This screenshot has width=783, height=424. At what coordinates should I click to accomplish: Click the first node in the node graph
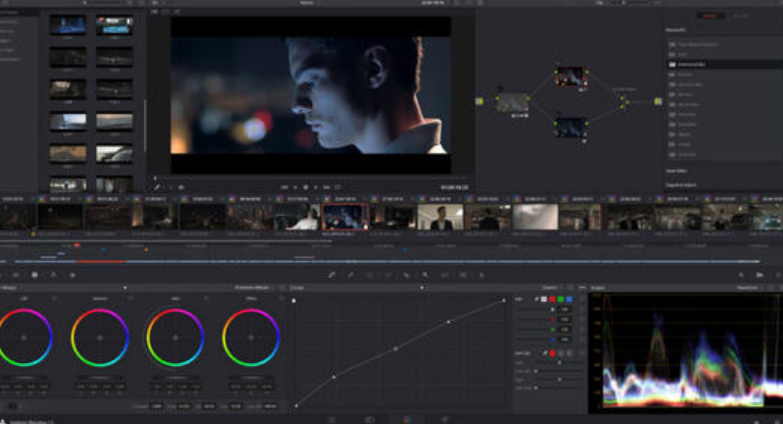click(513, 101)
